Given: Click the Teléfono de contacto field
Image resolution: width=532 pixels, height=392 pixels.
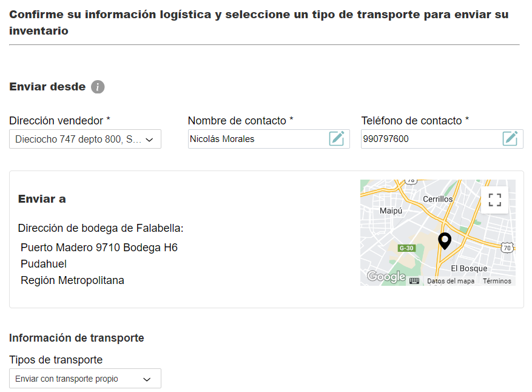Looking at the screenshot, I should pyautogui.click(x=442, y=139).
